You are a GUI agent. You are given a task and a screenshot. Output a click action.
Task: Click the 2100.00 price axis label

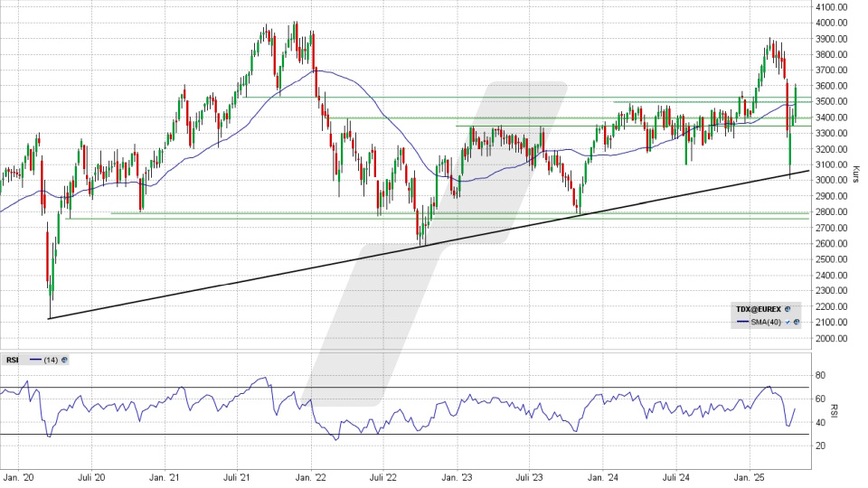pos(832,322)
